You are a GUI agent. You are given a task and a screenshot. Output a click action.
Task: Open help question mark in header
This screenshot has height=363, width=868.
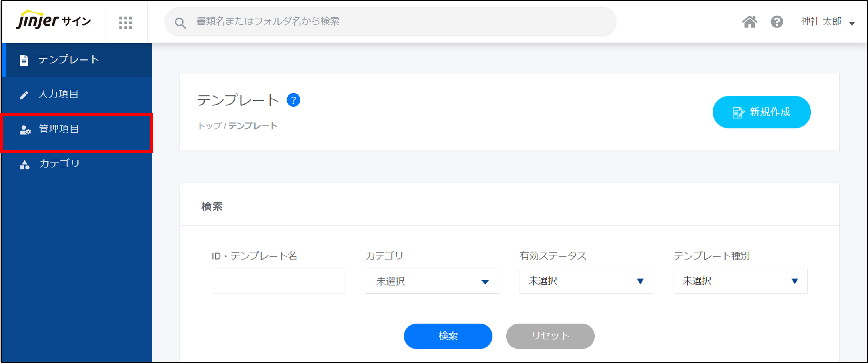777,22
